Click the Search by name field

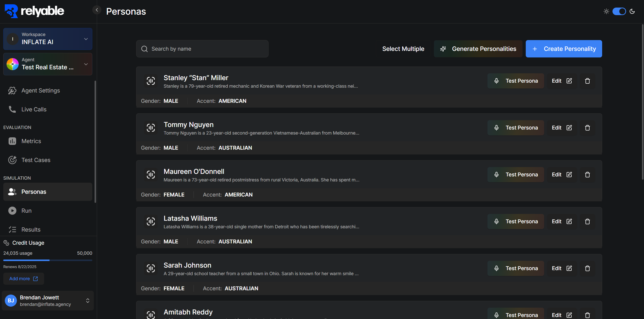pyautogui.click(x=202, y=49)
